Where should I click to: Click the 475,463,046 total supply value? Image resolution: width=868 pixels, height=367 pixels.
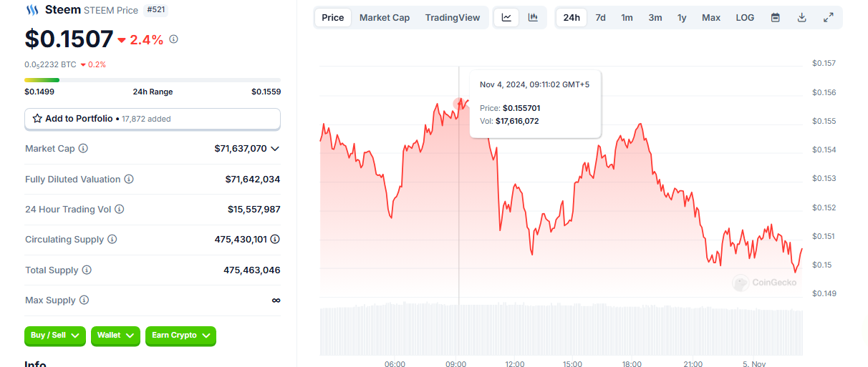pos(252,270)
